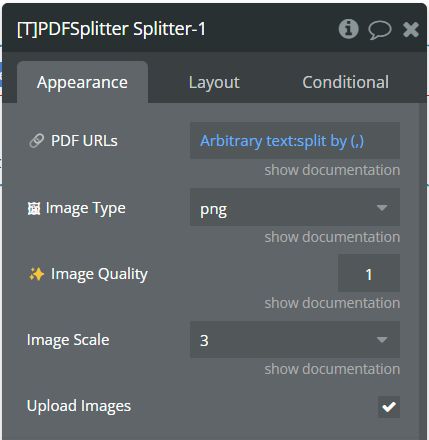Click the Image Quality value field
Image resolution: width=429 pixels, height=440 pixels.
click(x=369, y=273)
